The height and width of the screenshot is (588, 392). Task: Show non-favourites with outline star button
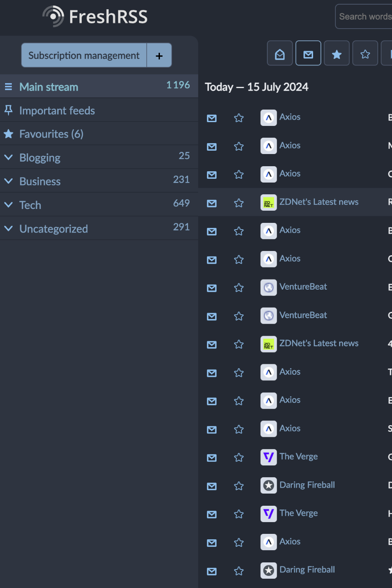365,53
